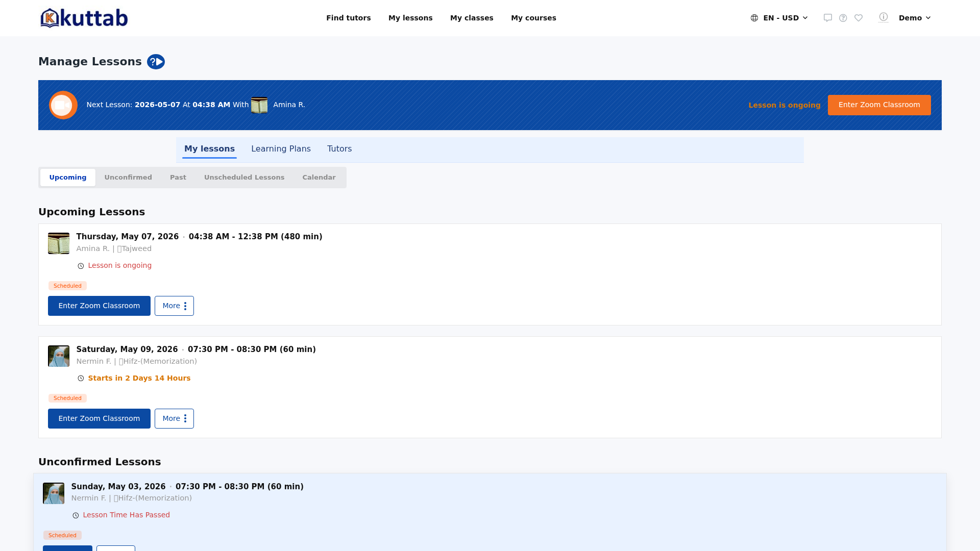
Task: Open My lessons in top navigation
Action: [410, 18]
